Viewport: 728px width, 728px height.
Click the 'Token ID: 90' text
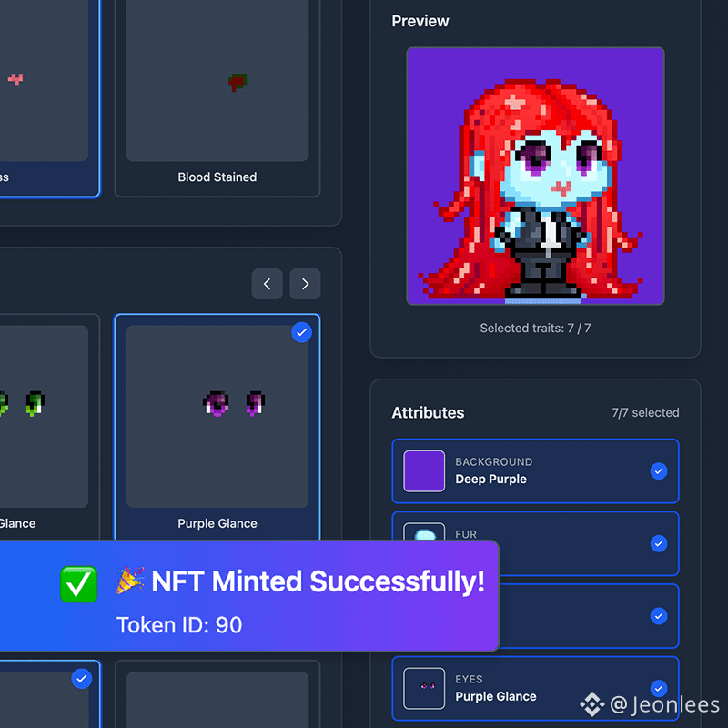[x=179, y=625]
